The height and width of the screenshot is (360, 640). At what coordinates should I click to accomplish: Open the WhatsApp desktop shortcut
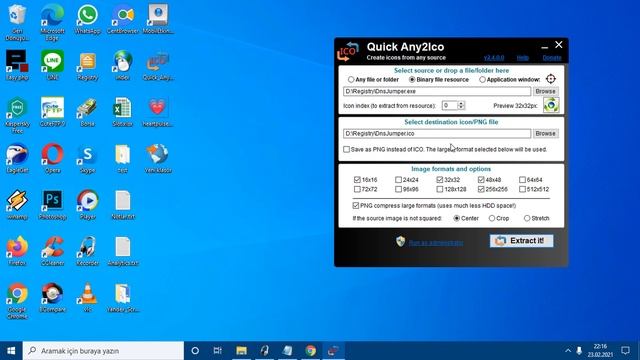point(87,20)
